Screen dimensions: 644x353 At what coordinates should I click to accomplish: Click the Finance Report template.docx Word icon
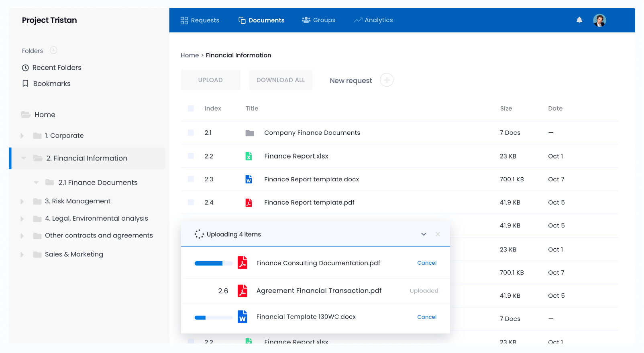click(x=249, y=179)
